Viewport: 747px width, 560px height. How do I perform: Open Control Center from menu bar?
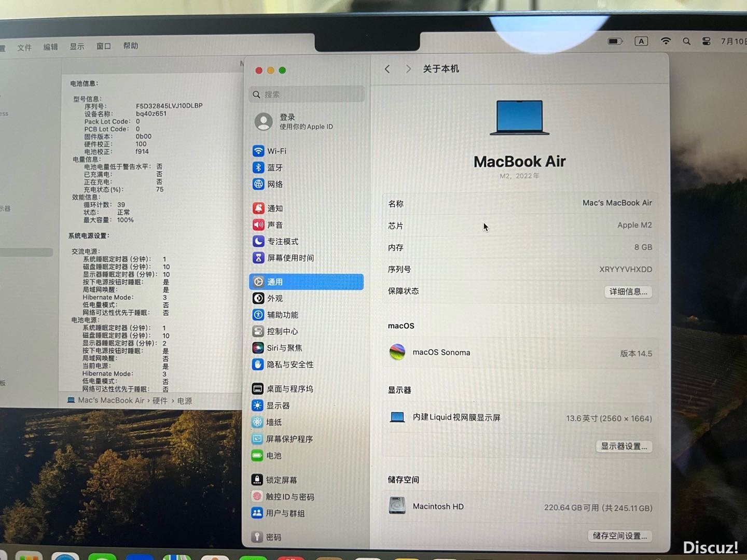click(x=706, y=41)
